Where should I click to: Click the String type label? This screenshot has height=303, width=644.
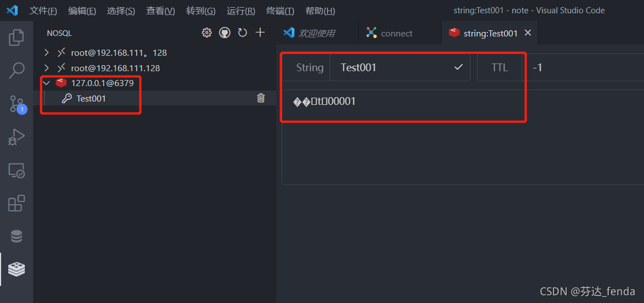pyautogui.click(x=310, y=67)
